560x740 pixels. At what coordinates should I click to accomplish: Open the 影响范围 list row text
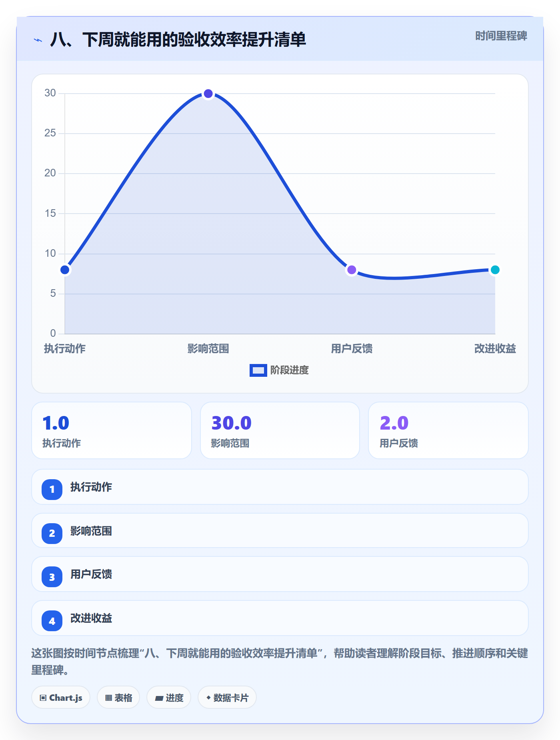pos(91,531)
